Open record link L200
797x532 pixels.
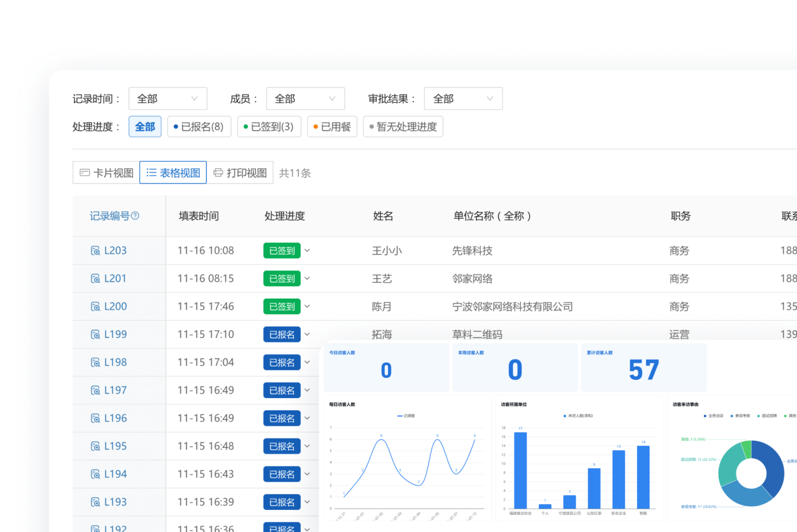tap(115, 306)
